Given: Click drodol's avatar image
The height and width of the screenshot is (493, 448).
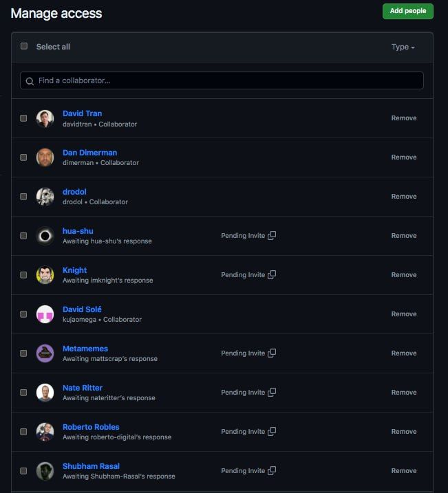Looking at the screenshot, I should click(45, 197).
